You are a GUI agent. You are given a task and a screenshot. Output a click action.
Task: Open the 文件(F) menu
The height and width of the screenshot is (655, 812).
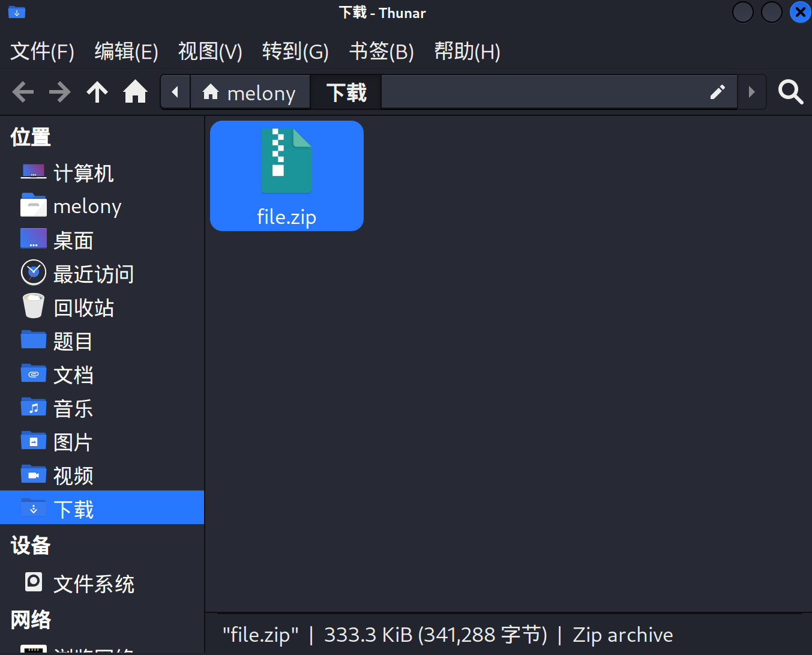42,52
